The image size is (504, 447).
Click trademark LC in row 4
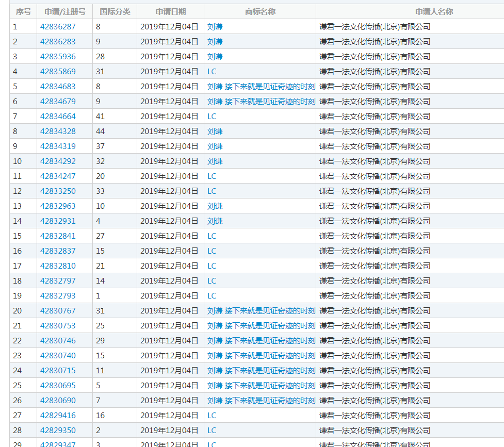point(212,72)
